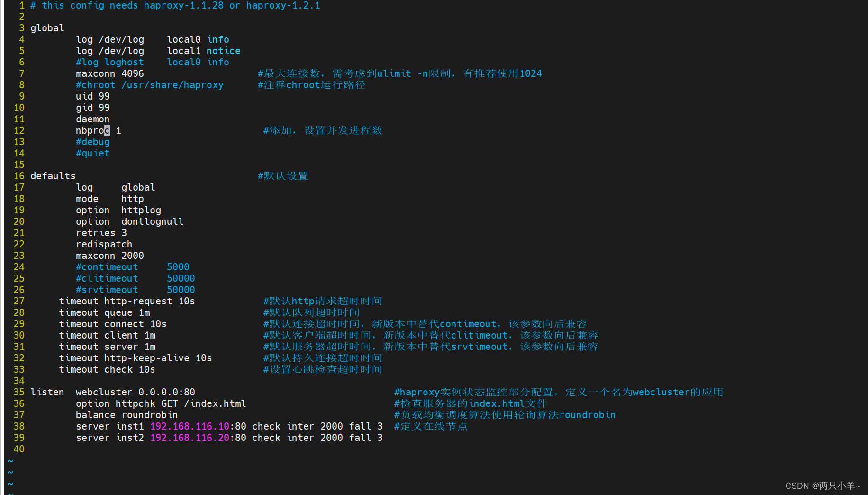The image size is (868, 495).
Task: Click the 'listen' keyword on line 35
Action: 47,392
